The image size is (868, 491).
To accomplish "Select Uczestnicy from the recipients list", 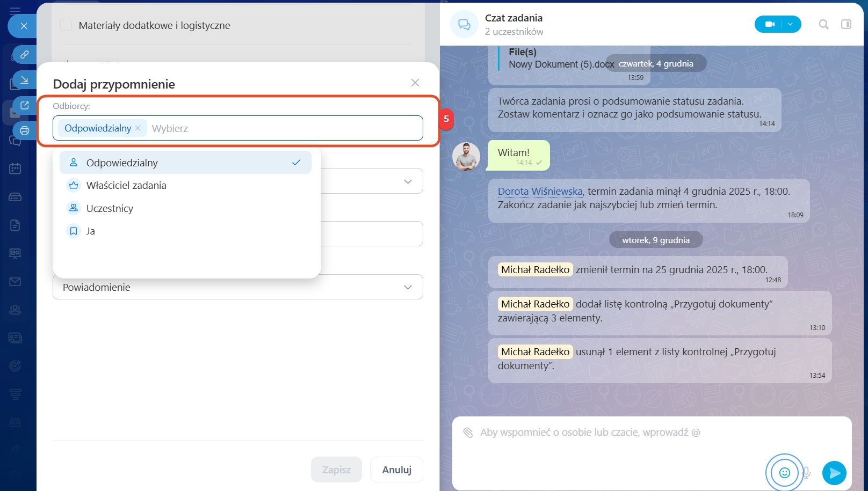I will point(185,208).
